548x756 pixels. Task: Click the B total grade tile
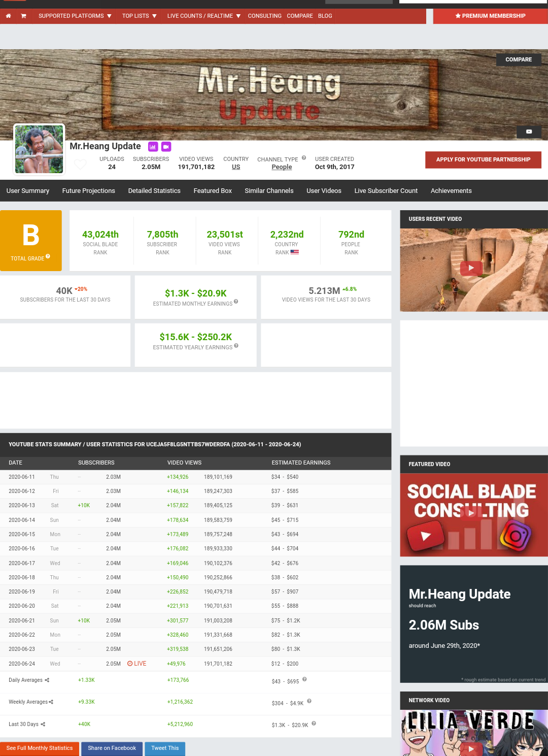[x=31, y=241]
